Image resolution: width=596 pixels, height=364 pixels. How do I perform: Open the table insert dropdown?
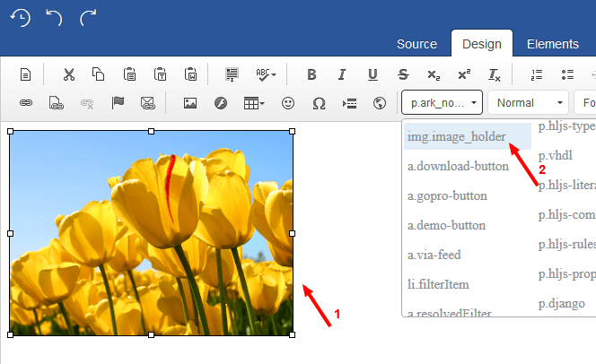(254, 103)
